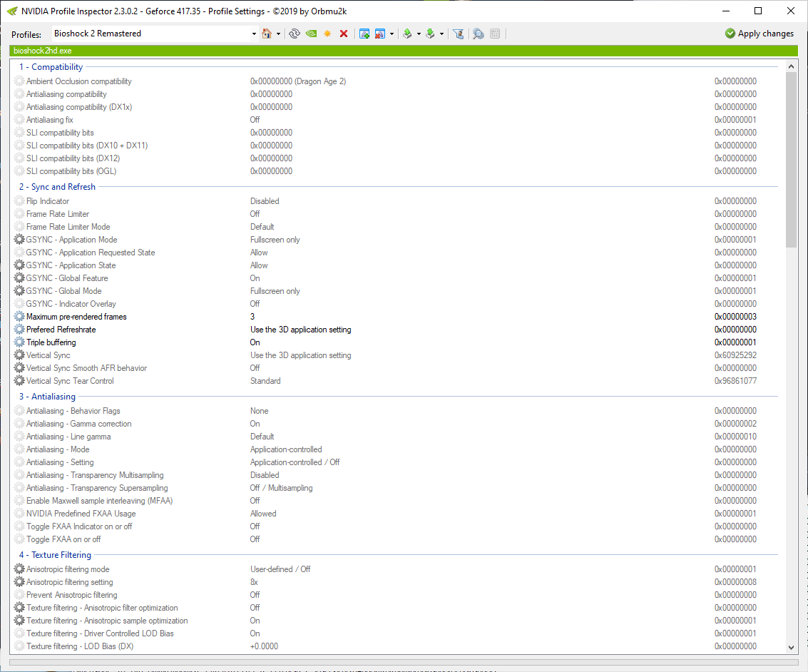Image resolution: width=808 pixels, height=672 pixels.
Task: Select SLI compatibility bits (DX12) row
Action: coord(395,158)
